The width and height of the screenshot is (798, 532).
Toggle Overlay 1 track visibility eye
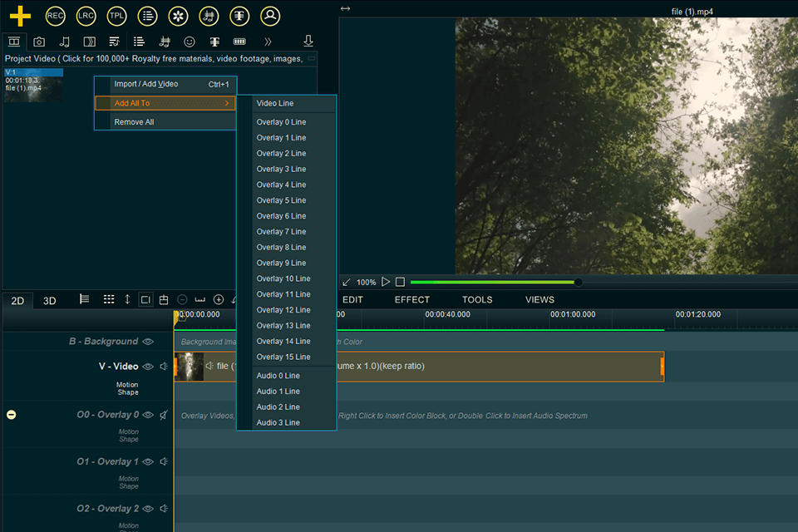tap(148, 461)
